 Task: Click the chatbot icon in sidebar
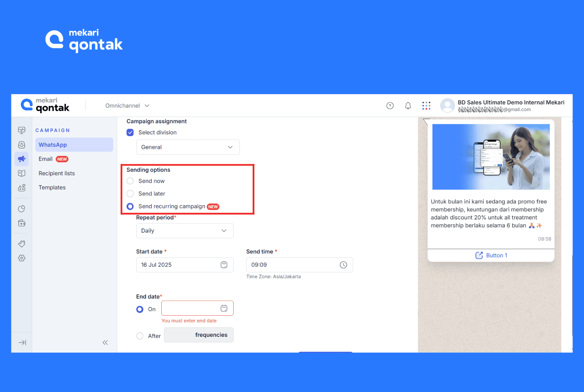[x=22, y=188]
